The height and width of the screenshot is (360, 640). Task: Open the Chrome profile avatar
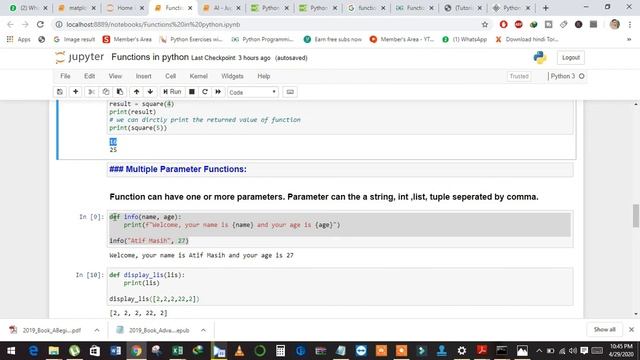(614, 24)
